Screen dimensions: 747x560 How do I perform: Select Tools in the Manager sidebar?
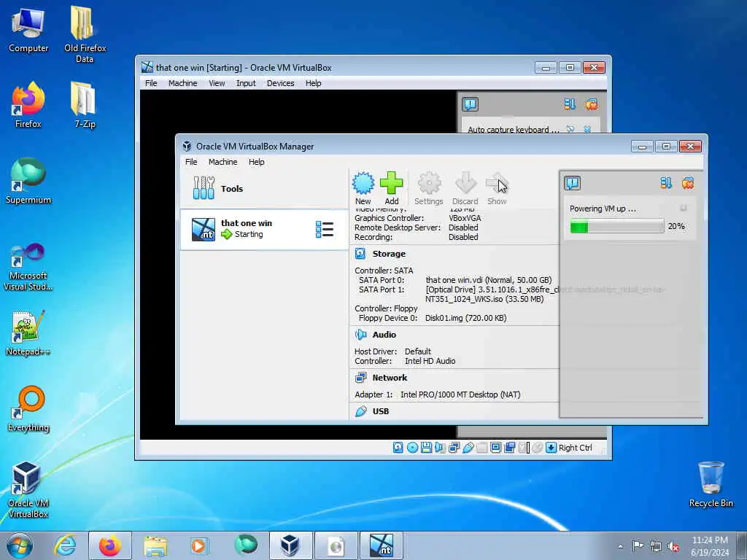264,189
